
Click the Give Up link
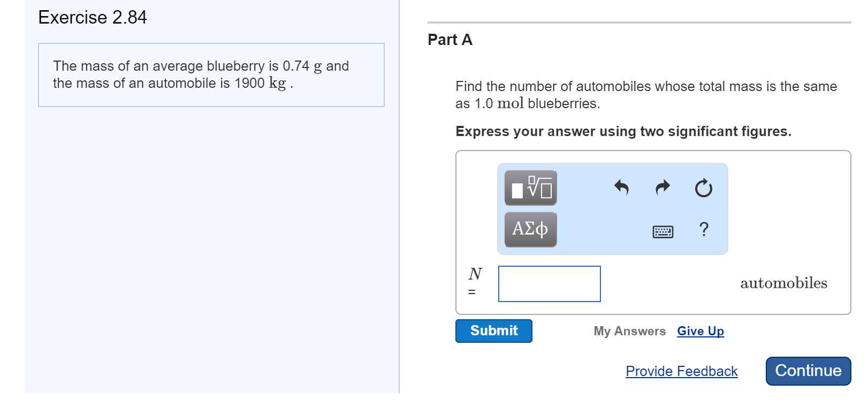(x=701, y=331)
